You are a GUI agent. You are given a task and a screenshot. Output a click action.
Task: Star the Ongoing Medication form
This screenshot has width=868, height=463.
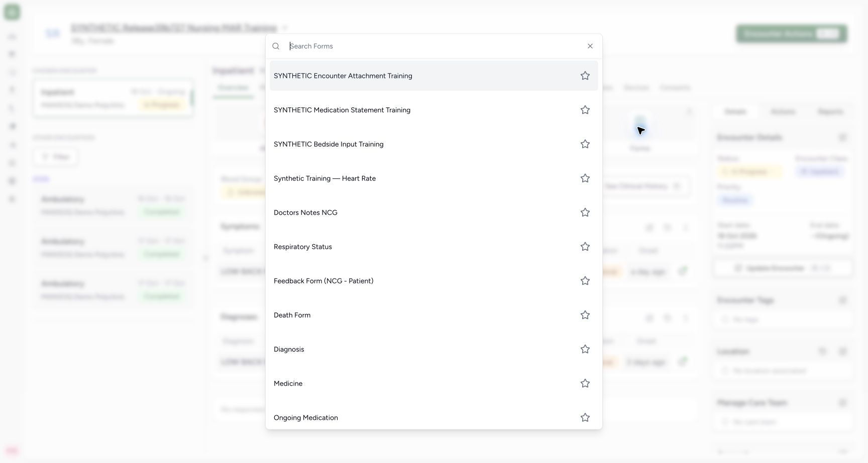coord(585,418)
